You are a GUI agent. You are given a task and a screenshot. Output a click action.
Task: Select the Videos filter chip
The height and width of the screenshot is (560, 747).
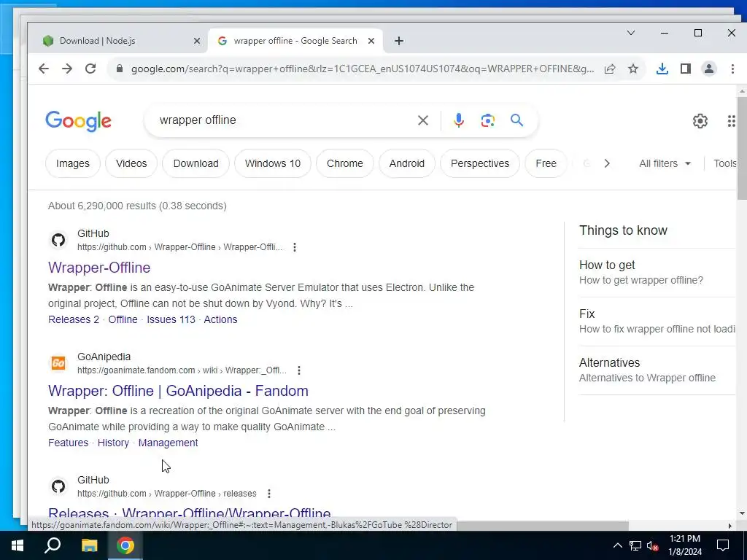click(131, 163)
